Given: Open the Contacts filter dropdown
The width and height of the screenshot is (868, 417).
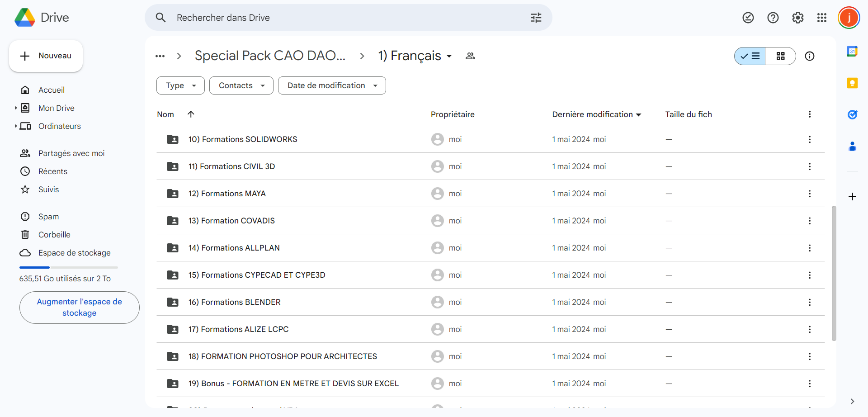Looking at the screenshot, I should point(241,85).
